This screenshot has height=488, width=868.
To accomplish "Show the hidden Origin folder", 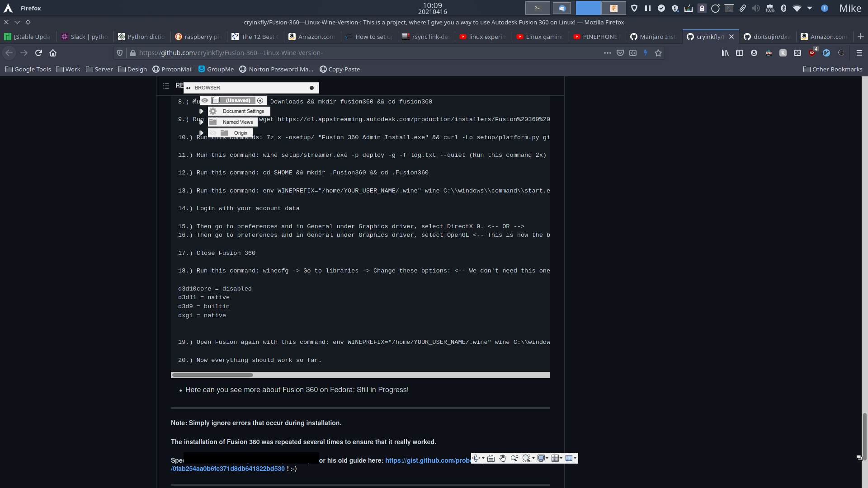I will pyautogui.click(x=213, y=133).
